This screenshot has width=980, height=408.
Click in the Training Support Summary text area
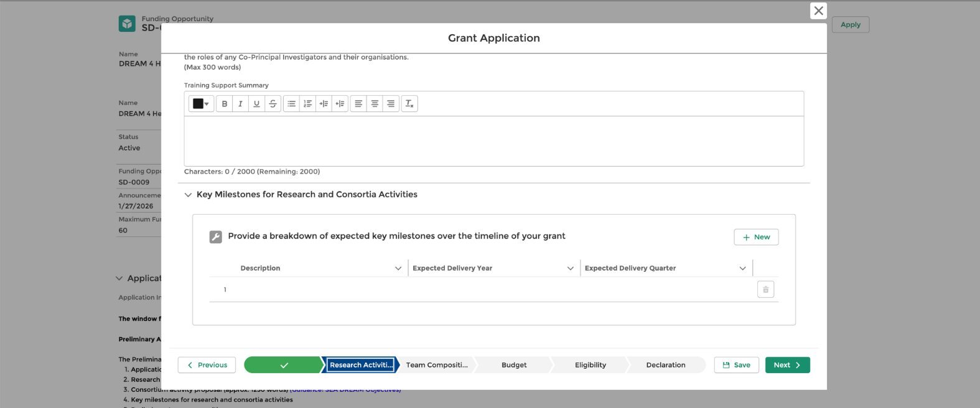click(x=493, y=141)
